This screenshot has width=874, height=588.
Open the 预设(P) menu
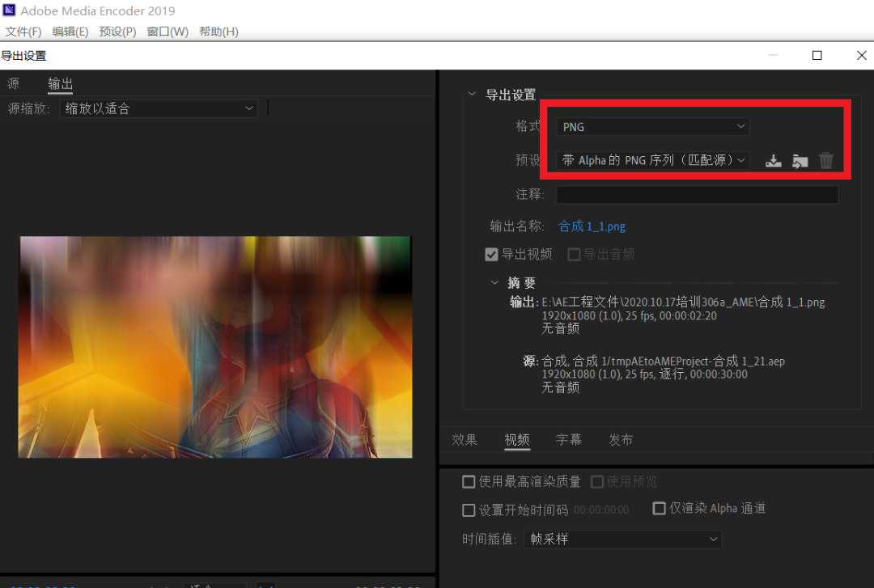pos(117,32)
